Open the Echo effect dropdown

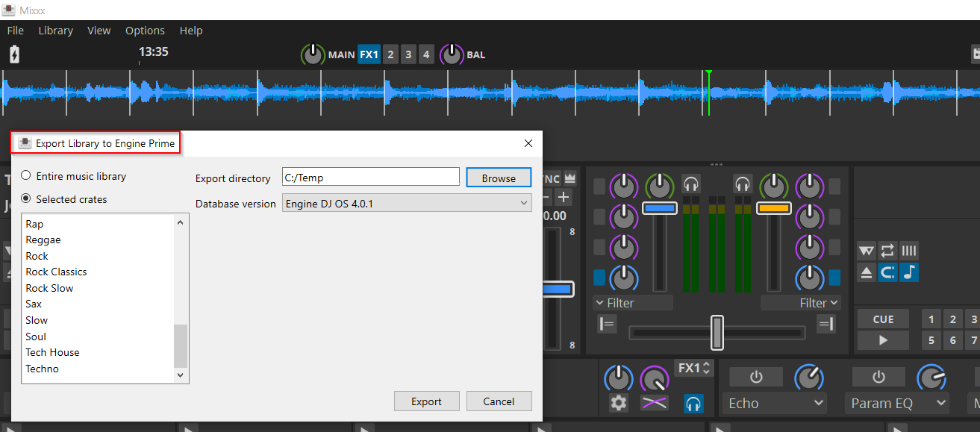[775, 404]
